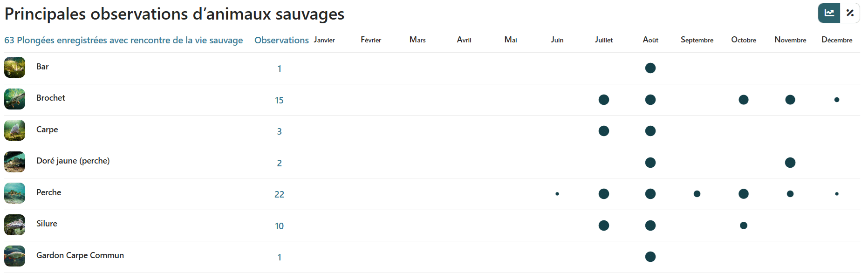
Task: Click the Carpe fish icon
Action: (x=14, y=130)
